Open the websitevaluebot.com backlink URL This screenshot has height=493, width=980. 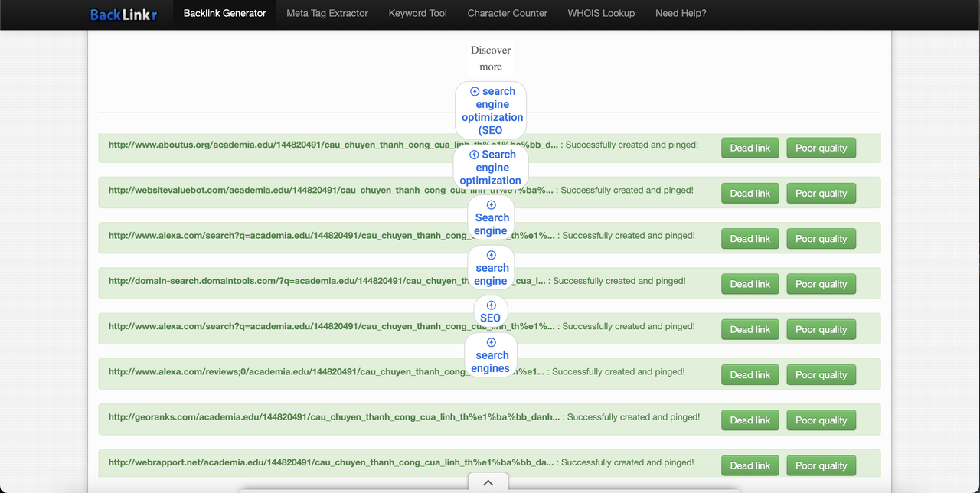point(331,190)
